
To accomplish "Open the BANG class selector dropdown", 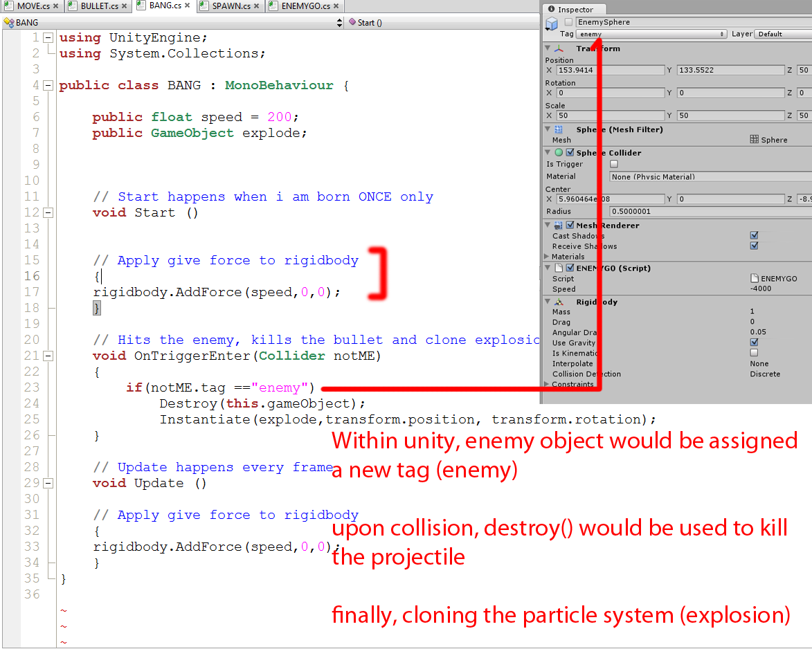I will (x=340, y=23).
